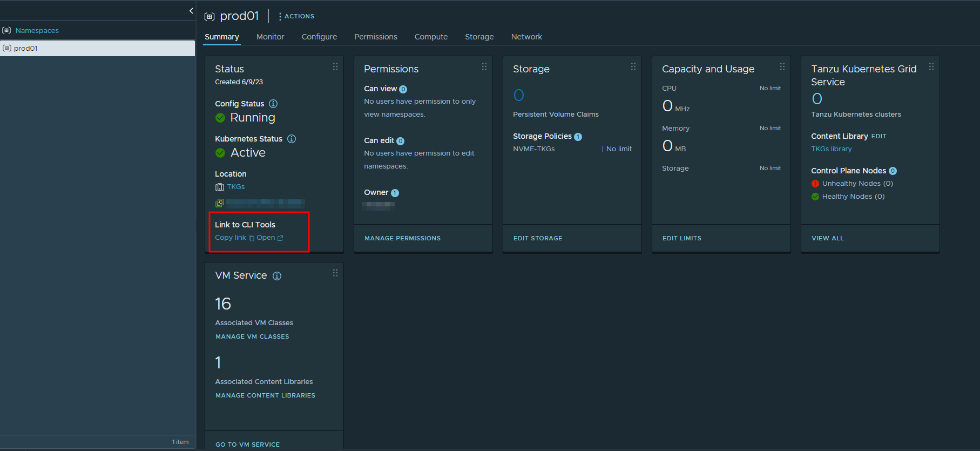Click the TKGs cluster icon

220,187
